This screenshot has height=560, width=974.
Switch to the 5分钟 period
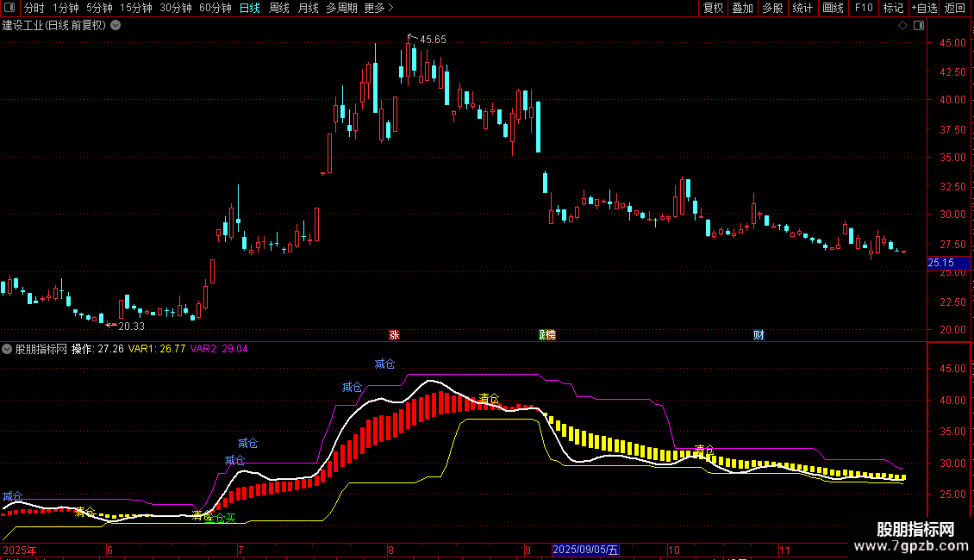point(99,8)
